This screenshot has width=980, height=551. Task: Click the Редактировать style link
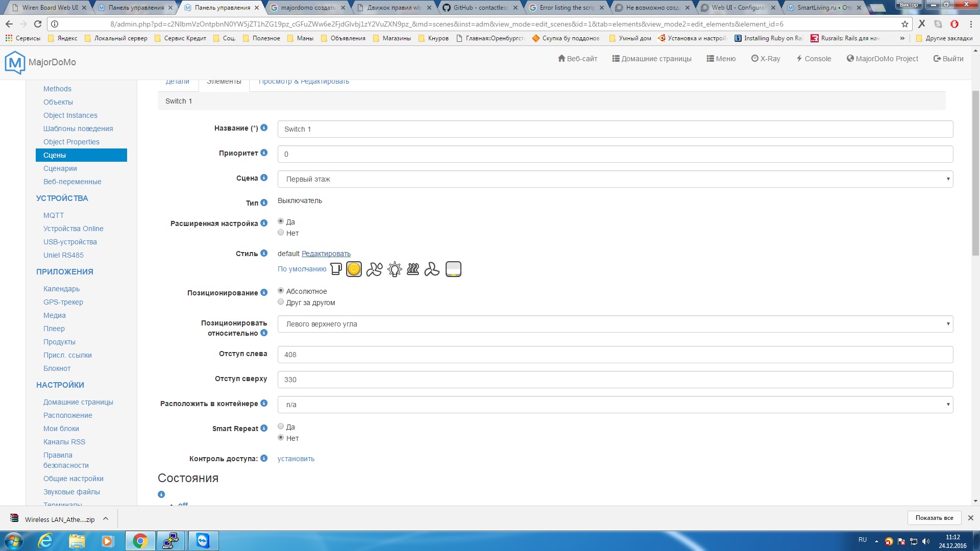(x=326, y=254)
